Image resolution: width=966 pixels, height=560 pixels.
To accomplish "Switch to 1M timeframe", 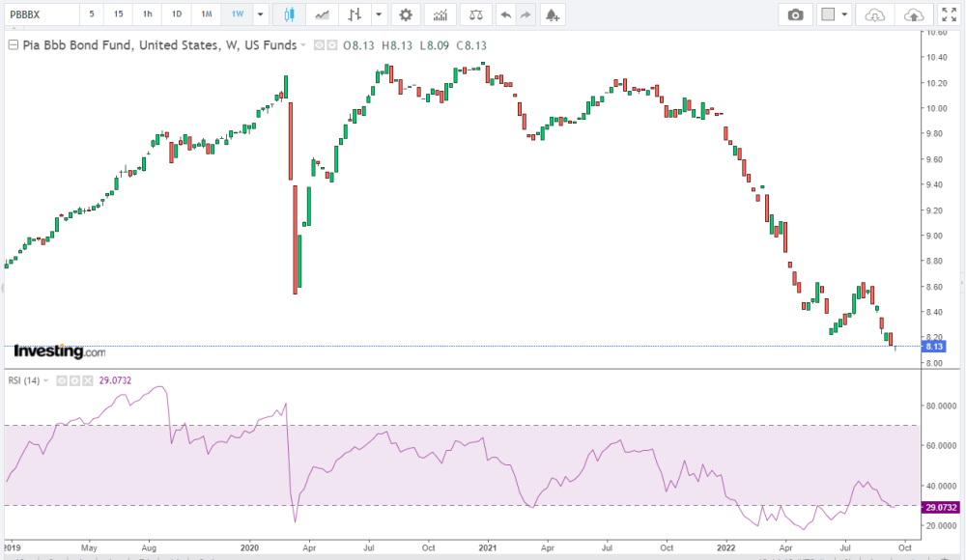I will coord(207,14).
